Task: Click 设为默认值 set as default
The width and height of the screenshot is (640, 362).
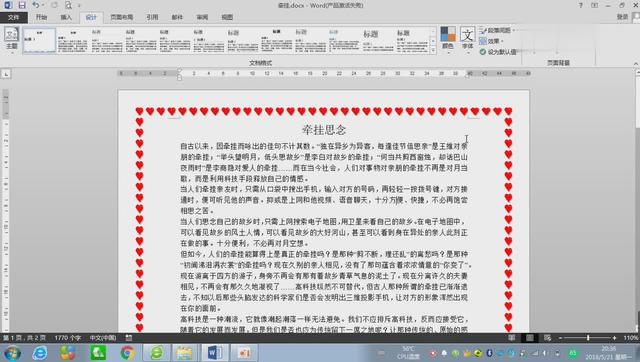Action: 498,52
